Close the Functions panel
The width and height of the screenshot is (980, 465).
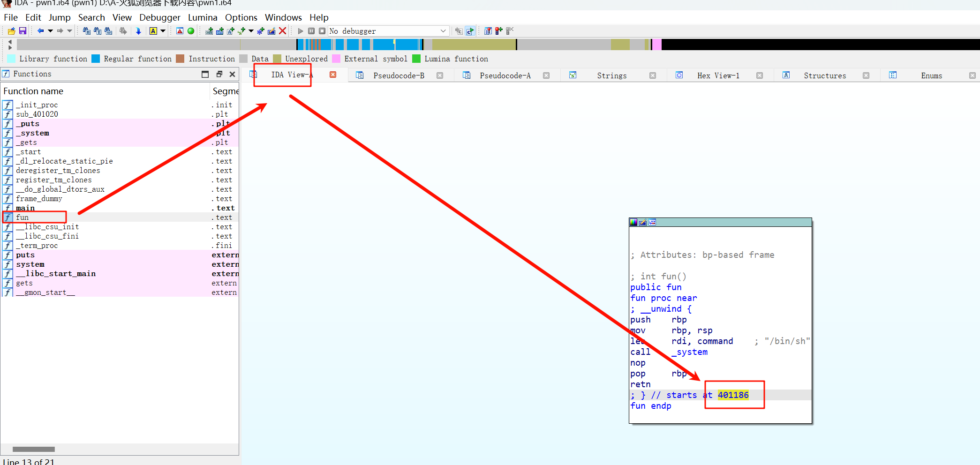pos(232,74)
